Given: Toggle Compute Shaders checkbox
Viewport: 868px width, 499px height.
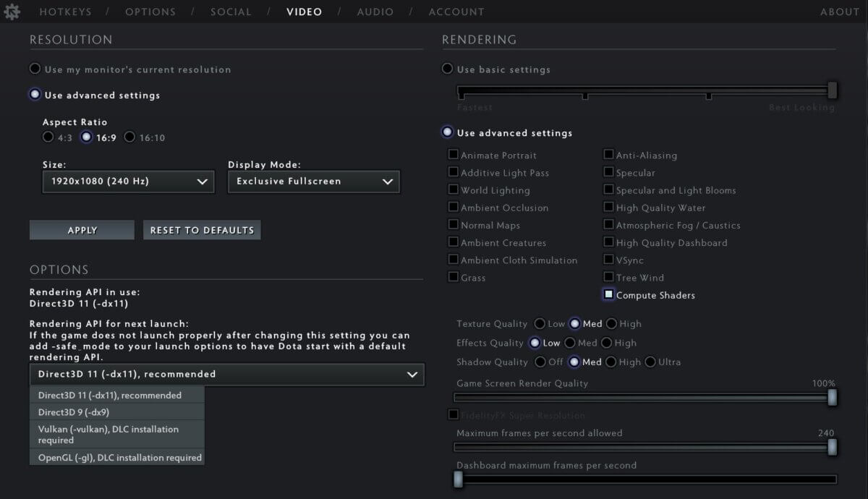Looking at the screenshot, I should pyautogui.click(x=609, y=295).
